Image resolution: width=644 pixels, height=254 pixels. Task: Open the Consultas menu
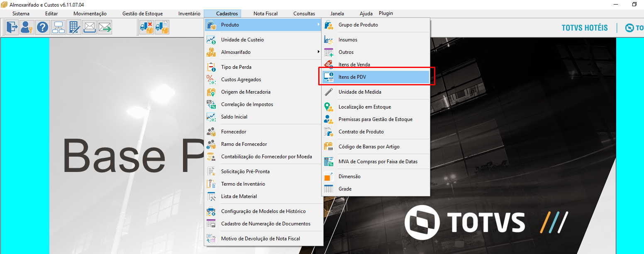(304, 14)
